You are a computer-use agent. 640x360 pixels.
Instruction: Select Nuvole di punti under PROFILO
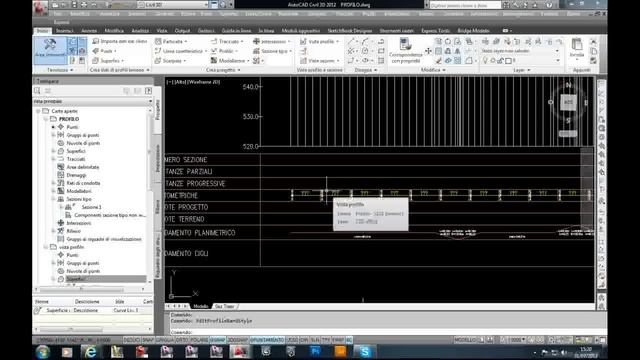click(83, 143)
